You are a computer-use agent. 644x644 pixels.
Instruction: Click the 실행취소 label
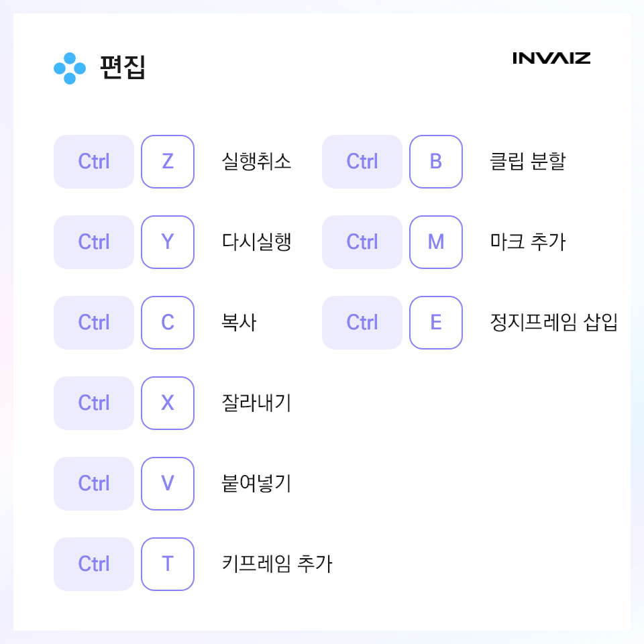[x=256, y=162]
